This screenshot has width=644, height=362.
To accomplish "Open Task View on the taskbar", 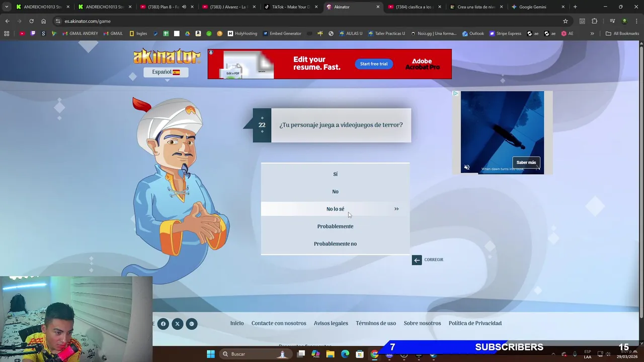I will click(301, 354).
